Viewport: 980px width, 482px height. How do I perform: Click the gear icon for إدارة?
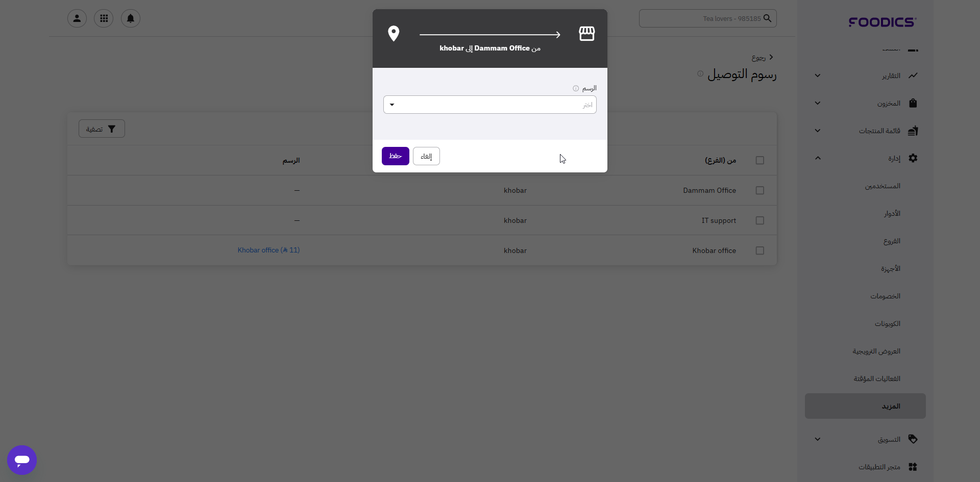[x=913, y=158]
